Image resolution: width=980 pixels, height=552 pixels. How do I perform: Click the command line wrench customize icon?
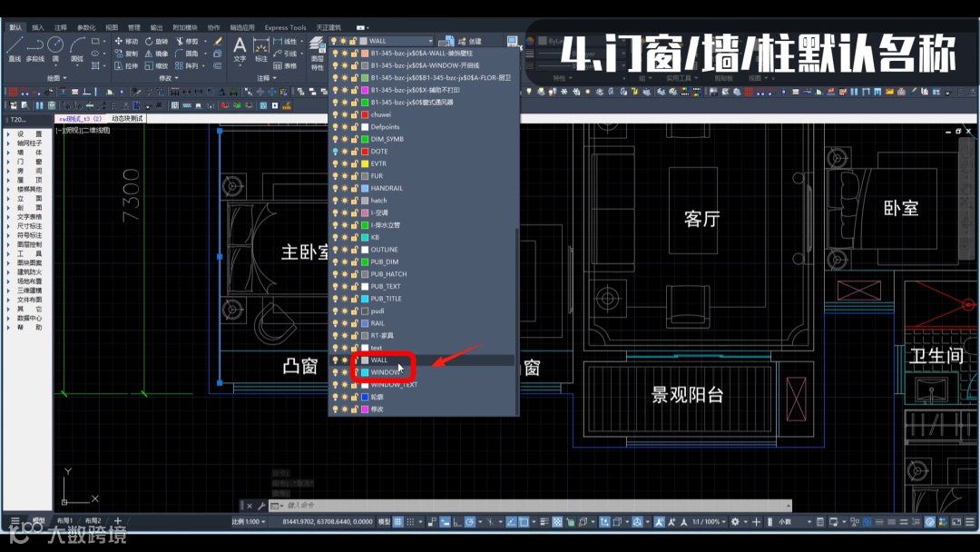tap(261, 506)
